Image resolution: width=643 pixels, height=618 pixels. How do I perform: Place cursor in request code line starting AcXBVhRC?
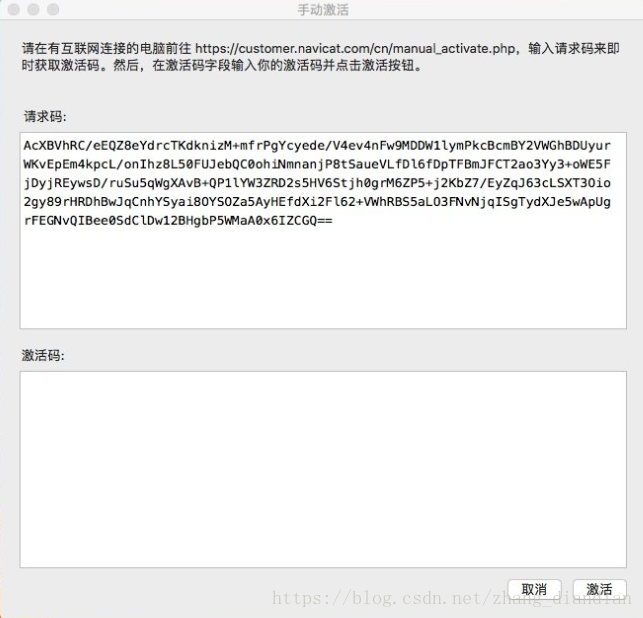click(x=317, y=146)
